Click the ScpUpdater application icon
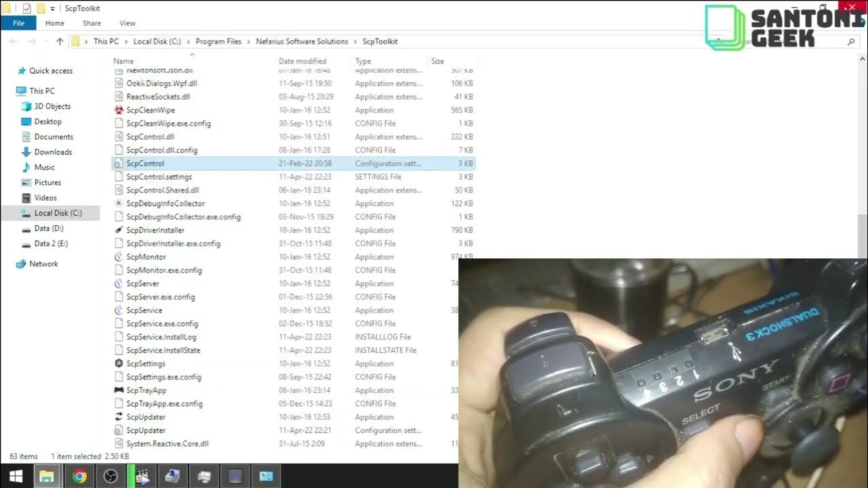Image resolution: width=868 pixels, height=488 pixels. click(119, 417)
